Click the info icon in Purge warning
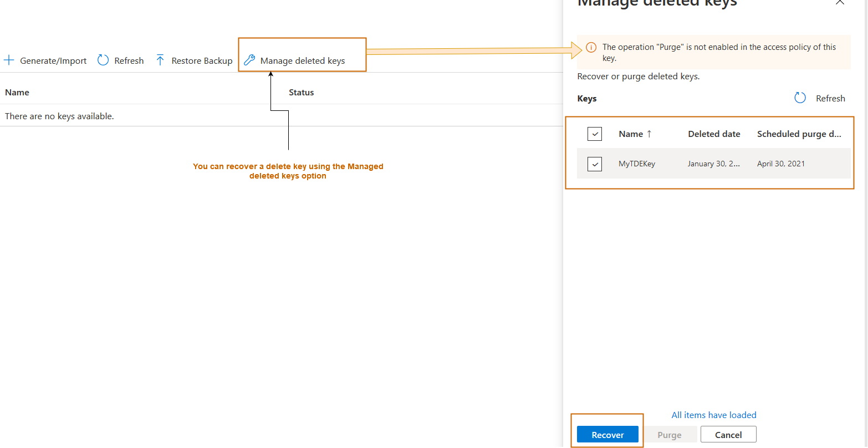The image size is (868, 448). click(x=591, y=47)
